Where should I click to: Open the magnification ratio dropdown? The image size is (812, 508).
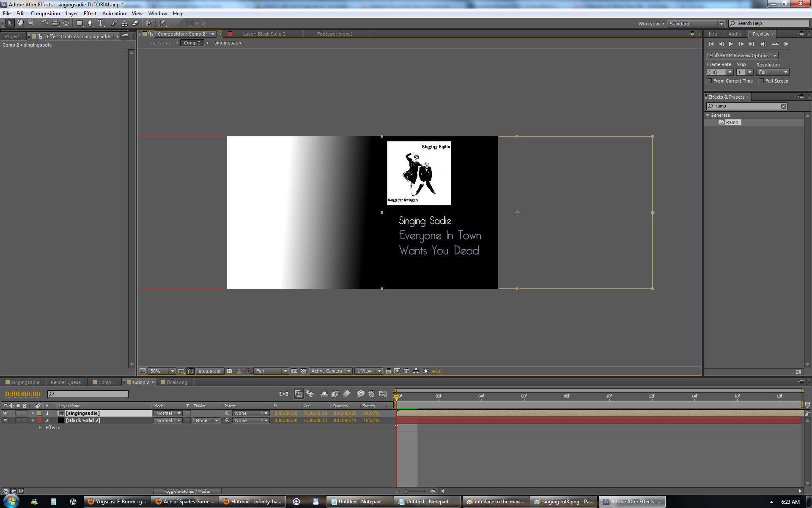[x=171, y=371]
